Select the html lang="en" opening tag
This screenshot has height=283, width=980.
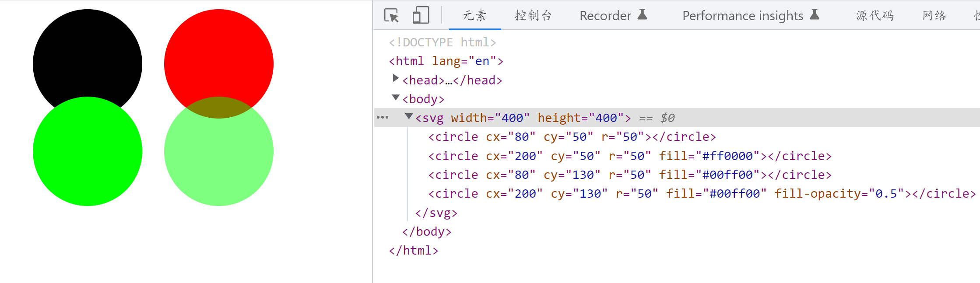(x=446, y=61)
